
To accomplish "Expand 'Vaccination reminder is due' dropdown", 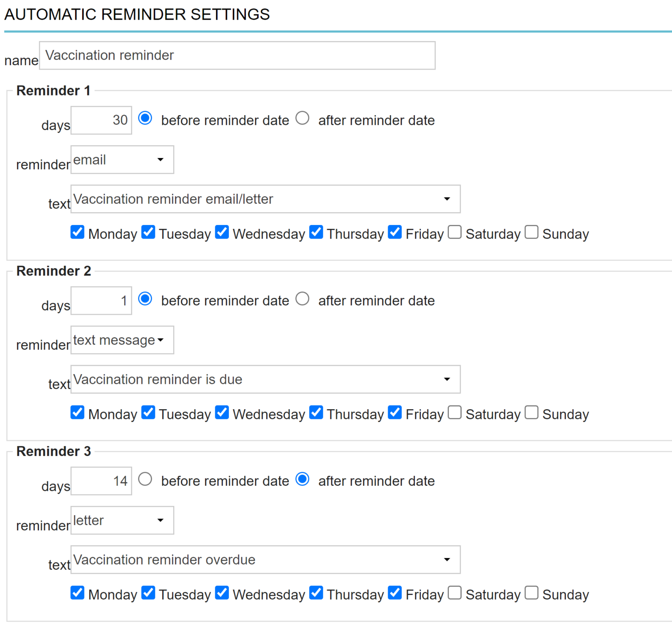I will [x=265, y=379].
